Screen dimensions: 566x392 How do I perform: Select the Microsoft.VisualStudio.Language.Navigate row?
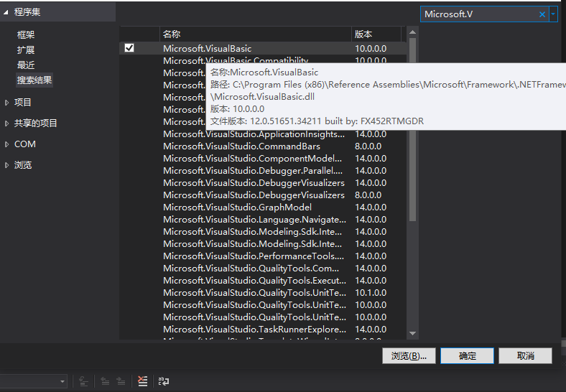[x=263, y=220]
